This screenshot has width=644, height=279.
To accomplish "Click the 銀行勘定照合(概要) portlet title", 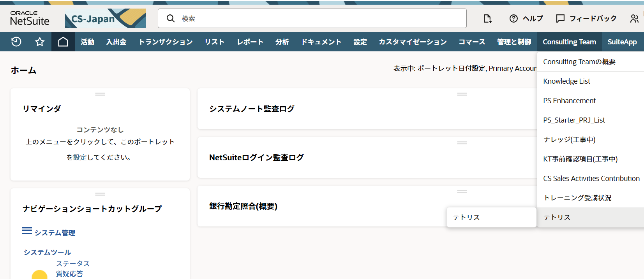I will point(243,206).
